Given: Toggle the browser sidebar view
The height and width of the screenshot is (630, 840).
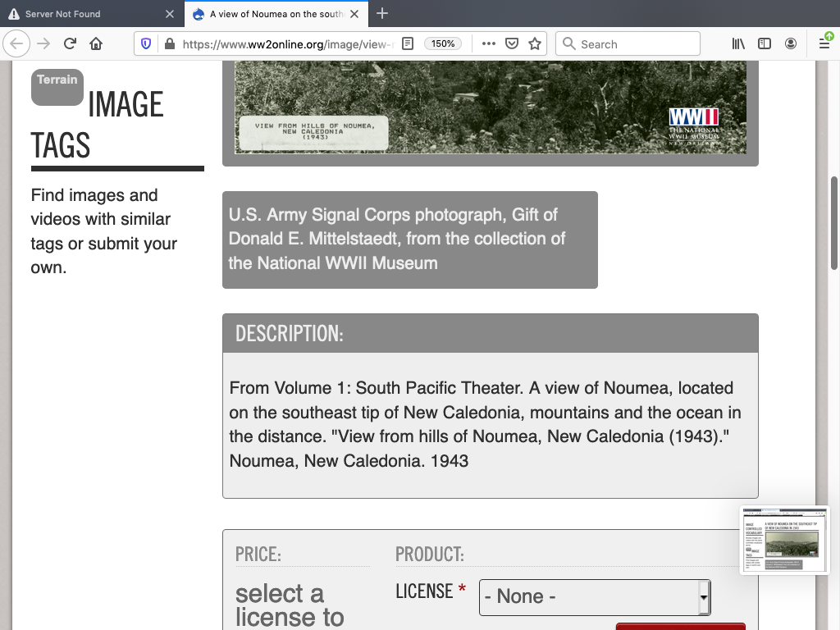Looking at the screenshot, I should [765, 44].
